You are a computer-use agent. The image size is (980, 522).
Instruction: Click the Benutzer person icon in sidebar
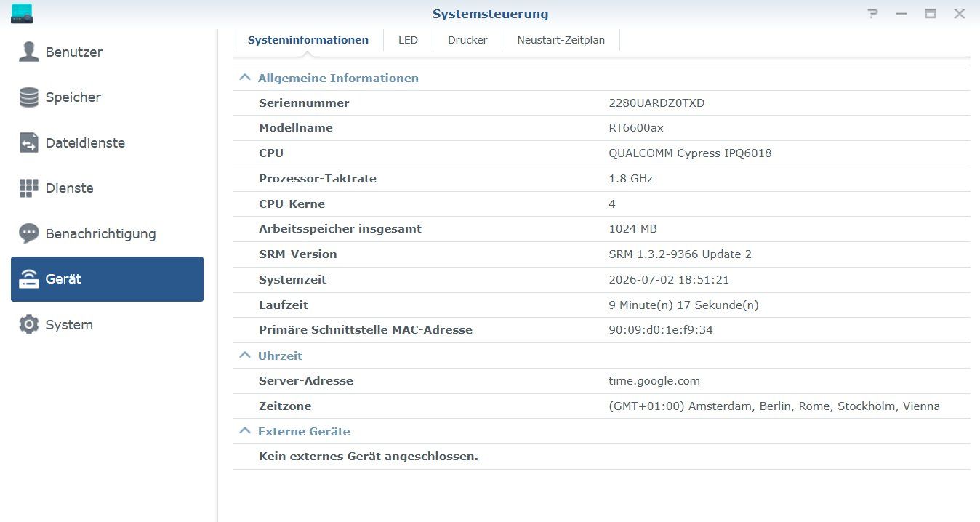(29, 52)
